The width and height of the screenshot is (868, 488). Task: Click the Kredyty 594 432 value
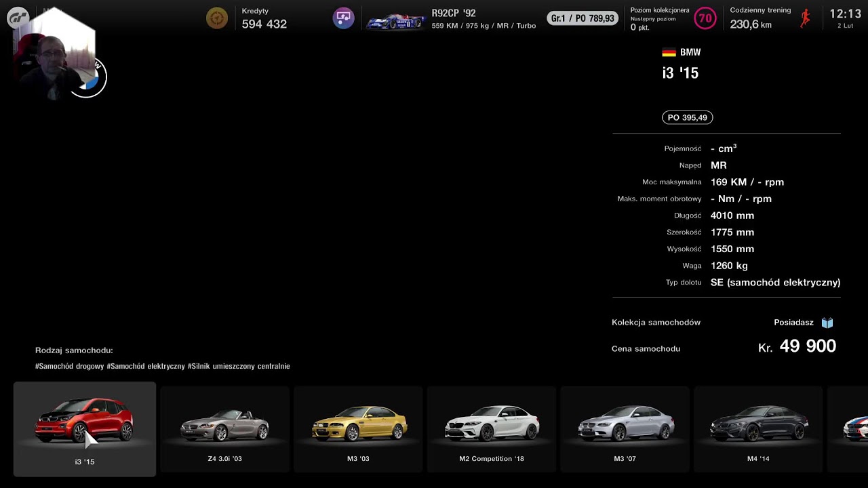(x=264, y=24)
